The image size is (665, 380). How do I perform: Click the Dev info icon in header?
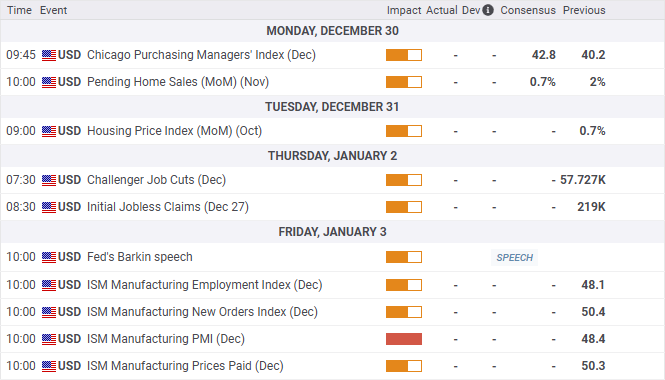[x=488, y=10]
